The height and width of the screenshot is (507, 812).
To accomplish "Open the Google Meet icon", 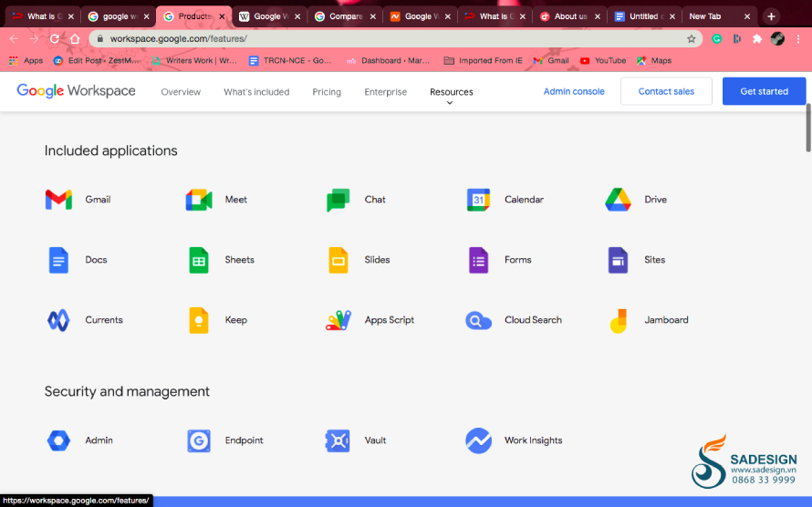I will [199, 200].
